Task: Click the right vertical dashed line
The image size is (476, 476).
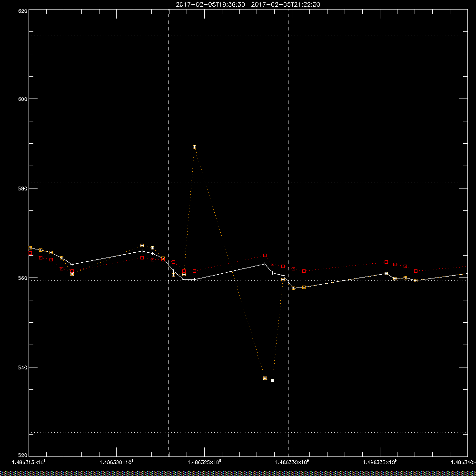Action: pos(288,233)
